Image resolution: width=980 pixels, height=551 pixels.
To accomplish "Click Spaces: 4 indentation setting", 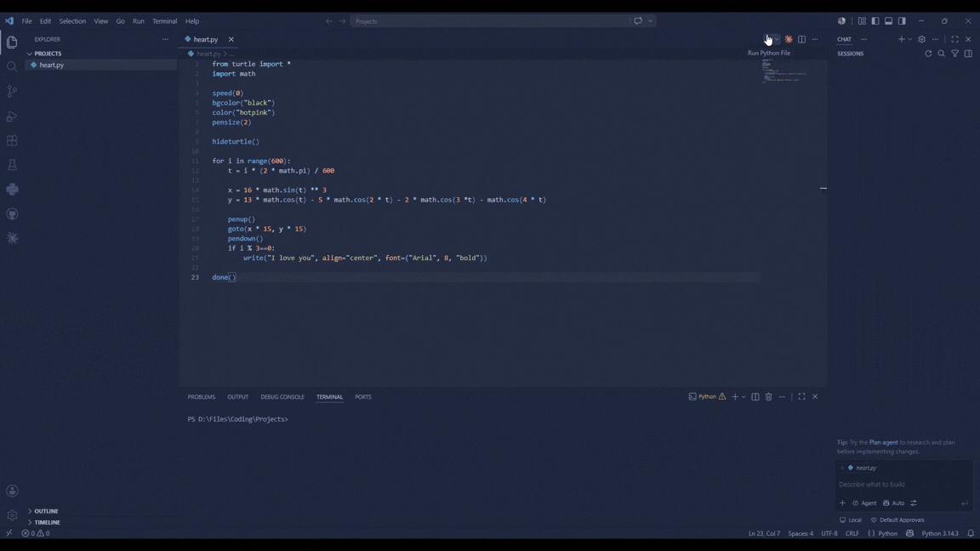I will tap(801, 533).
